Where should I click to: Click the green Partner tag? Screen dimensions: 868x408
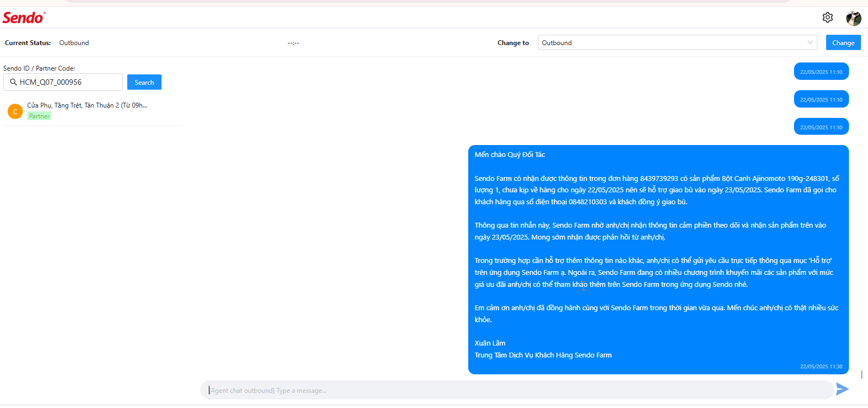39,116
